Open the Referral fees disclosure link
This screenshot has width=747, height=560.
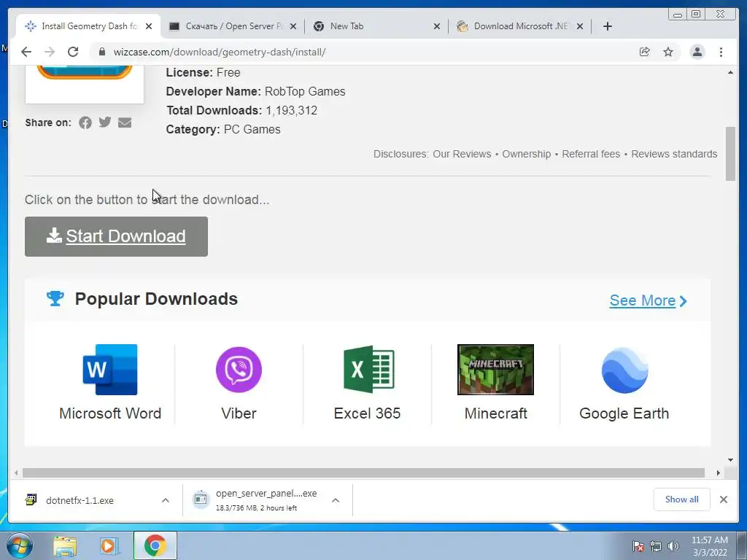(591, 155)
